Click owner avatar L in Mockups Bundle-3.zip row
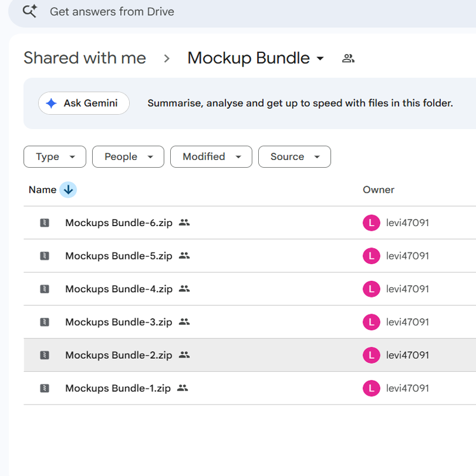 [371, 322]
